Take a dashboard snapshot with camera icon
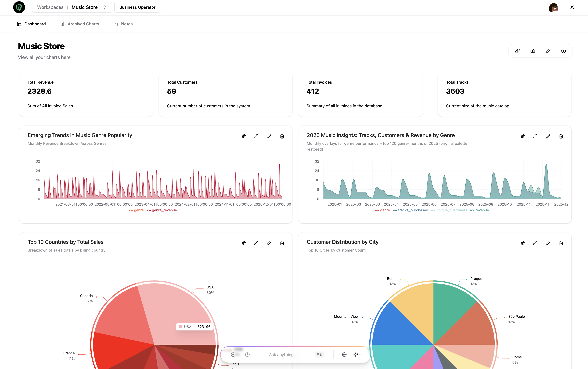 533,51
